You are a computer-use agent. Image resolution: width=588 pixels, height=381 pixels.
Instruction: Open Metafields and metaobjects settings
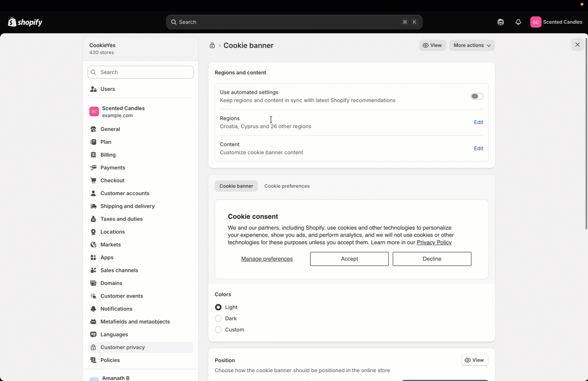(x=141, y=322)
